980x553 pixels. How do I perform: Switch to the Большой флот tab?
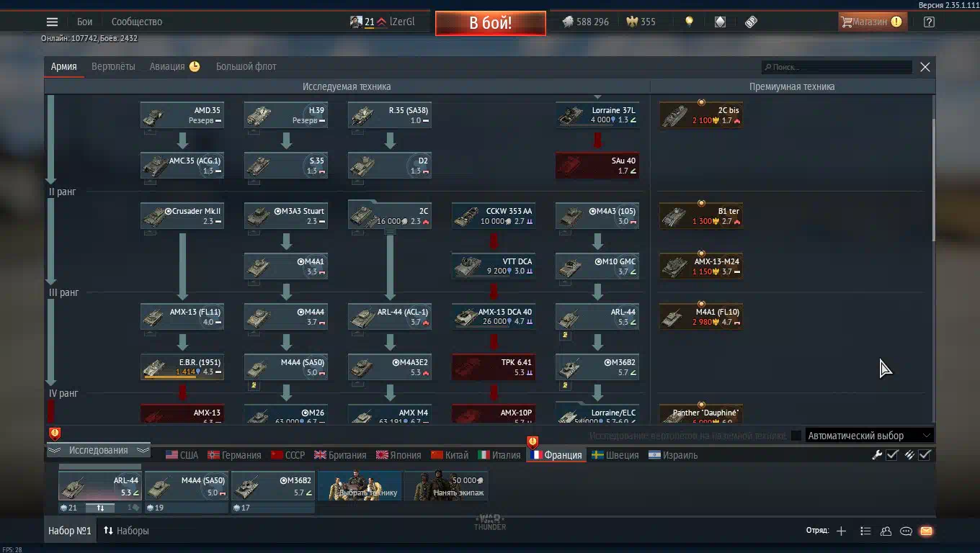[x=246, y=66]
